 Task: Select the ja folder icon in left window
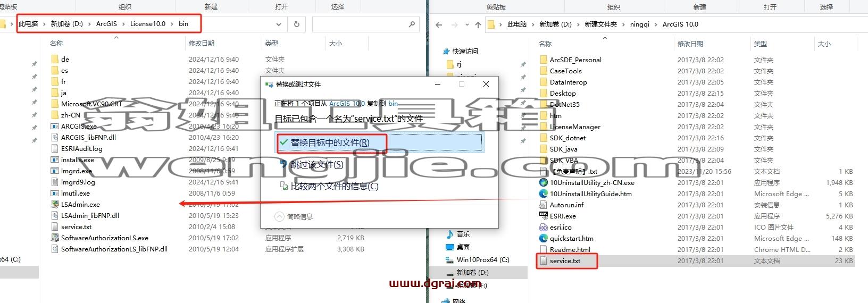coord(55,92)
